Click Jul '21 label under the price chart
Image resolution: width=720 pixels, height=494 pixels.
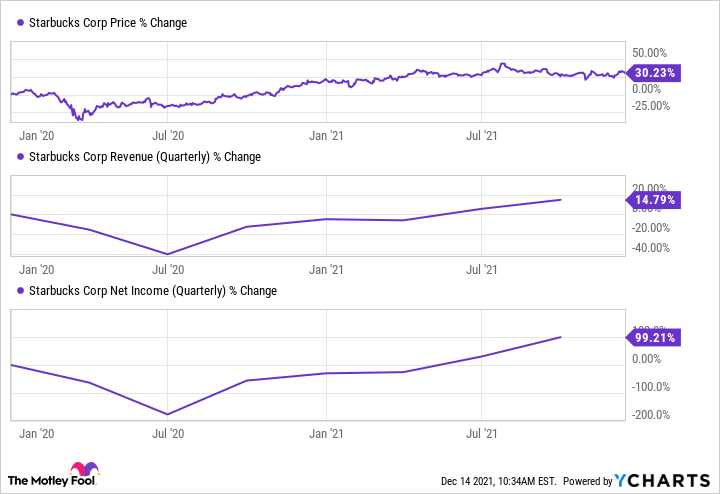coord(482,135)
